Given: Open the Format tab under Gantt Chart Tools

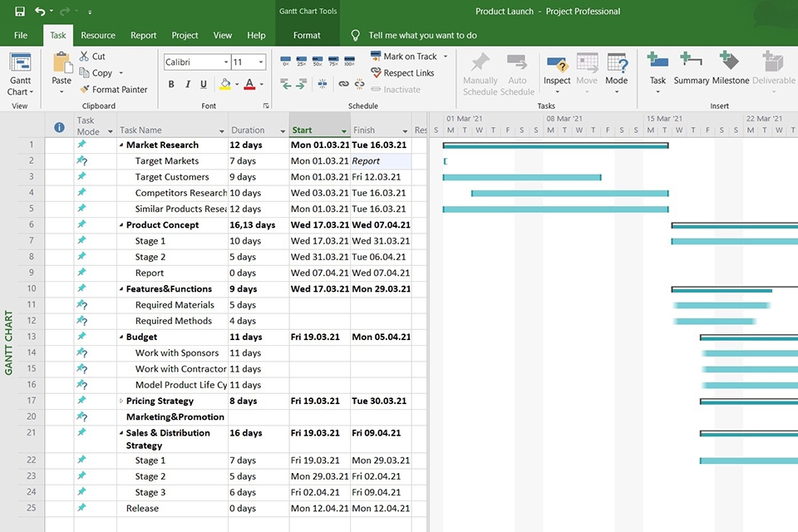Looking at the screenshot, I should click(307, 36).
